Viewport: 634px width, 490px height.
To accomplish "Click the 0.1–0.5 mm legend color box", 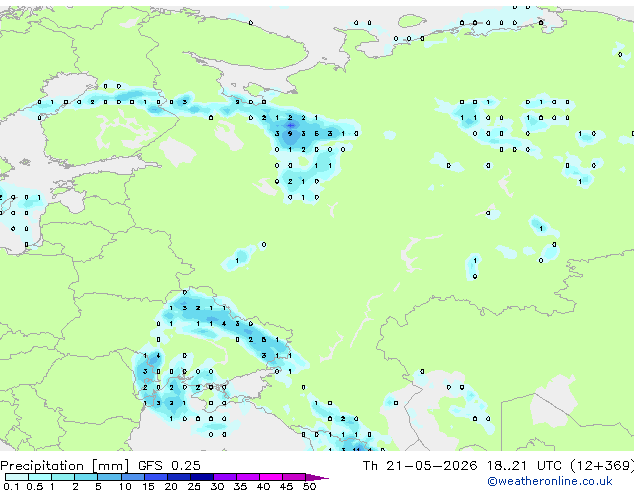I will (17, 477).
